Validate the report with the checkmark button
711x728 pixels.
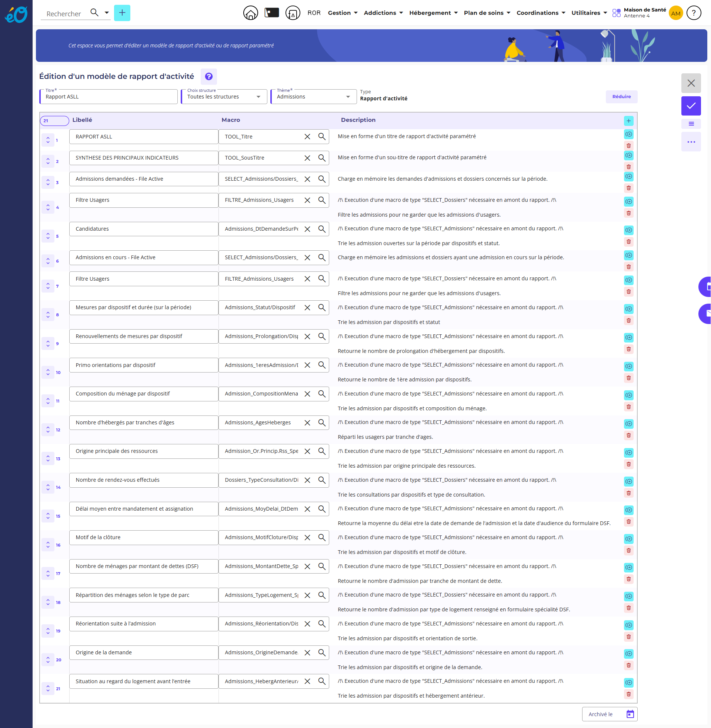691,106
